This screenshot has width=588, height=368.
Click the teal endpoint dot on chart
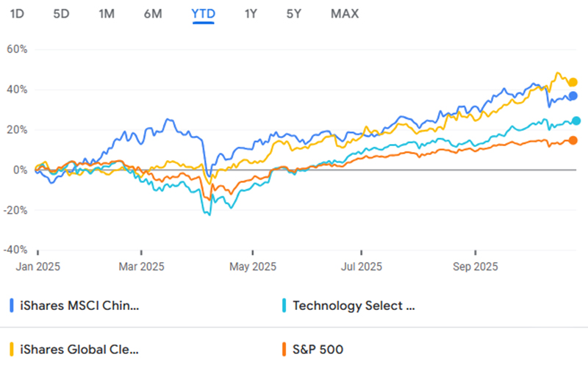(576, 121)
